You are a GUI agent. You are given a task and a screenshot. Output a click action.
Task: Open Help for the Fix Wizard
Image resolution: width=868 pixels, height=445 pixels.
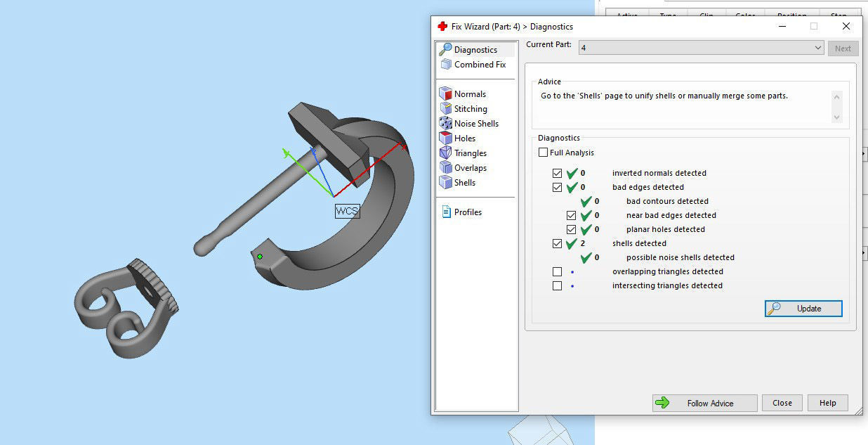click(828, 403)
